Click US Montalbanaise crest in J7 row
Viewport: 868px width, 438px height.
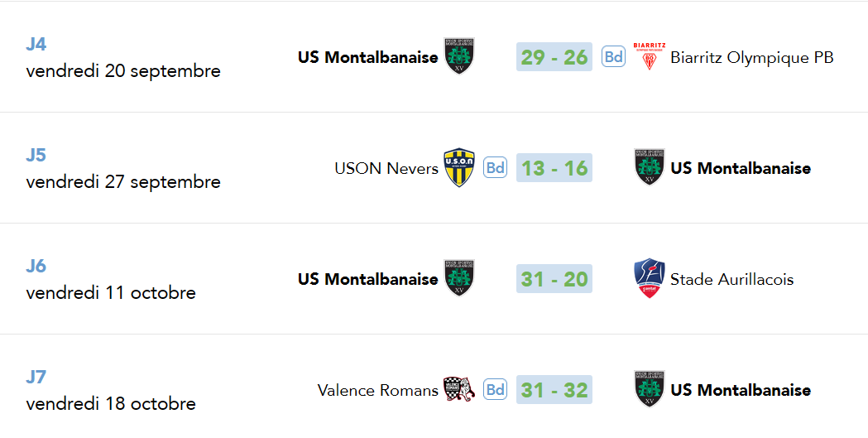(650, 388)
